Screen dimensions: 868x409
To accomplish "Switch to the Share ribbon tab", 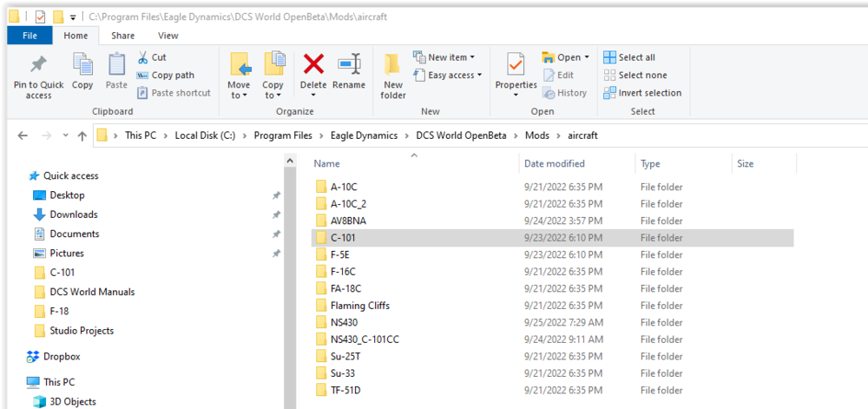I will coord(122,36).
